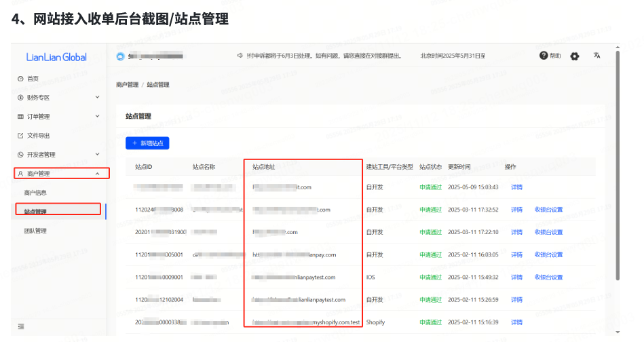Viewport: 644px width, 342px height.
Task: Click the 新增站点 button
Action: coord(147,143)
